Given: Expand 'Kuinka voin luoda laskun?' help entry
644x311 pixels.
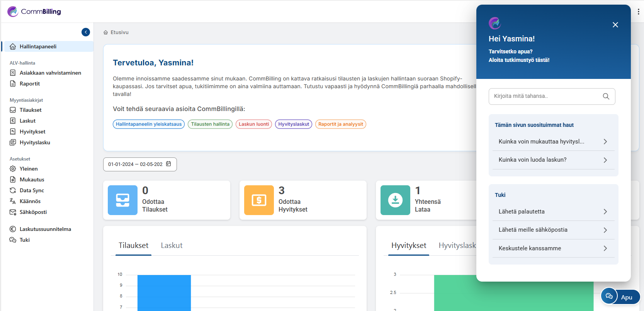Looking at the screenshot, I should [553, 160].
